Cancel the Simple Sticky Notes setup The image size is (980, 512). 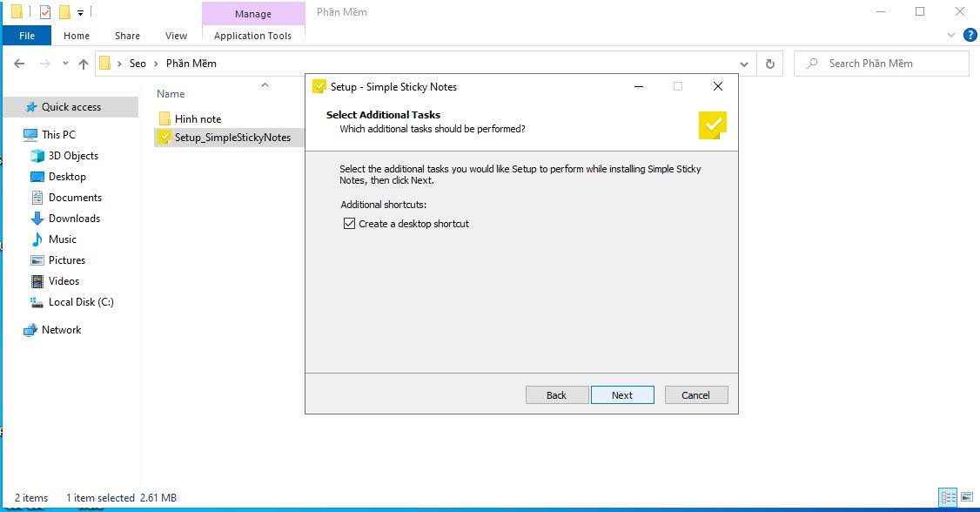pyautogui.click(x=695, y=395)
